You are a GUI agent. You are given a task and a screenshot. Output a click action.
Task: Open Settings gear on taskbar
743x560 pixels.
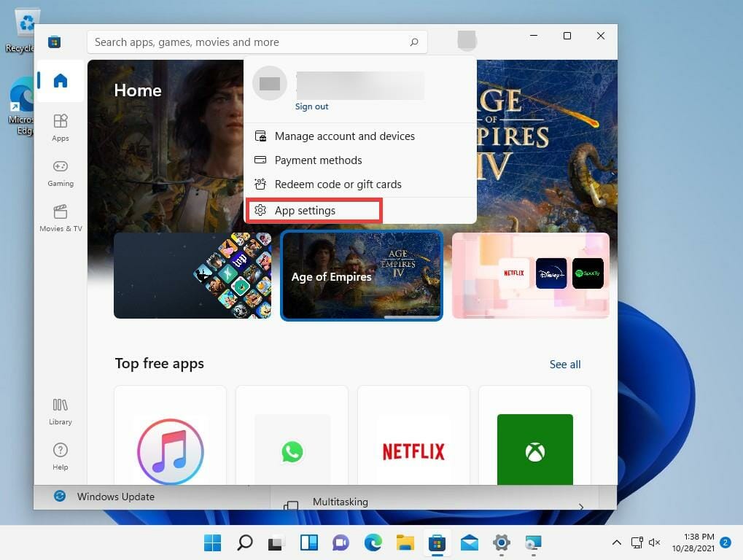[502, 542]
